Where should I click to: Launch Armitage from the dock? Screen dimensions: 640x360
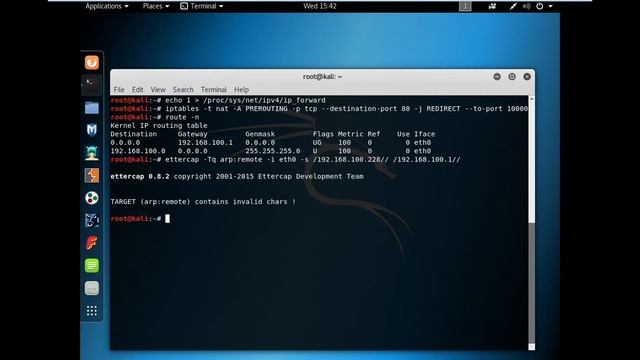point(92,153)
